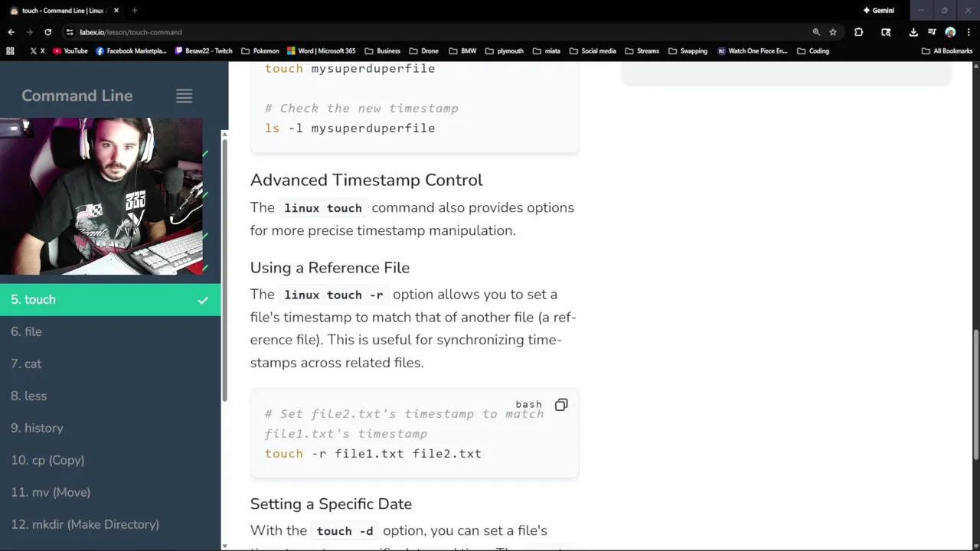The height and width of the screenshot is (551, 980).
Task: Open the Chrome apps grid shortcut
Action: coord(10,51)
